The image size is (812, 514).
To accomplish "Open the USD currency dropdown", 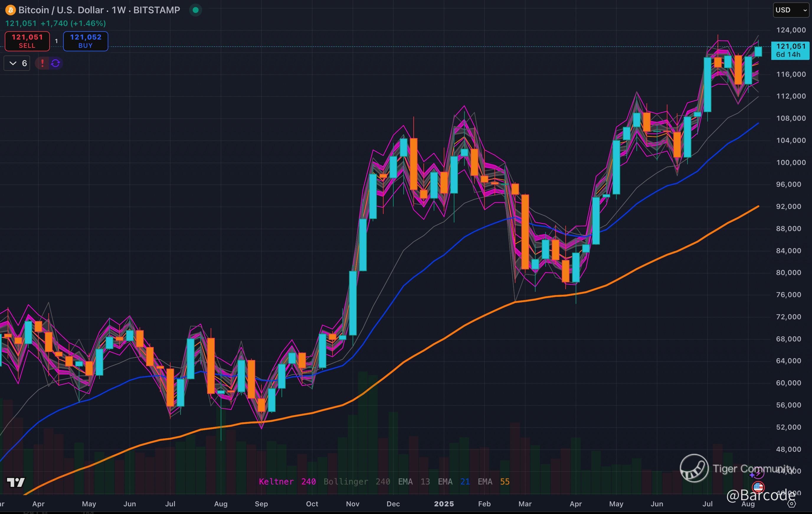I will coord(791,10).
